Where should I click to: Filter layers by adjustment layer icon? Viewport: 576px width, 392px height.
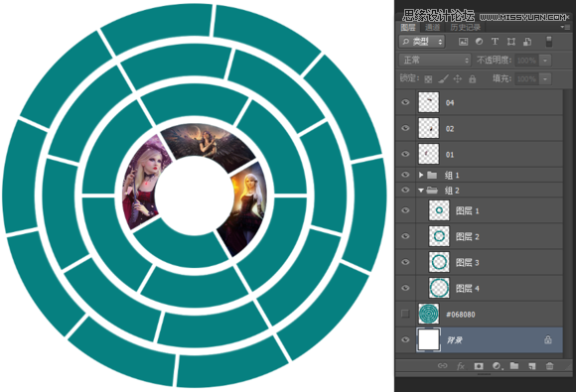pos(479,42)
